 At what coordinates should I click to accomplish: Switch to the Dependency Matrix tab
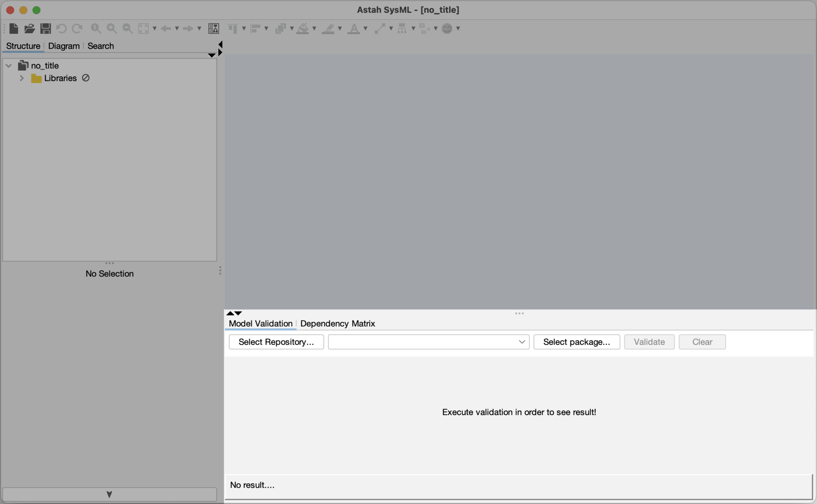[337, 324]
